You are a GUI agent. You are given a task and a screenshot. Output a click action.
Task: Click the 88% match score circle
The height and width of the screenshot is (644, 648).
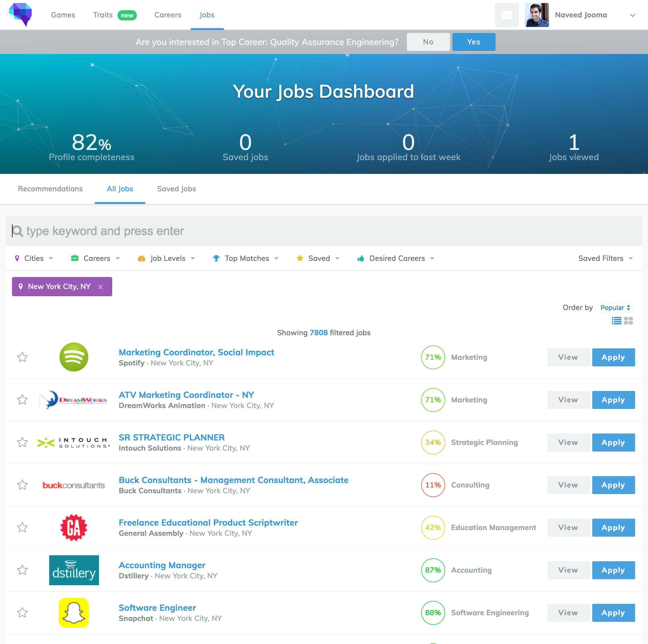click(x=433, y=613)
